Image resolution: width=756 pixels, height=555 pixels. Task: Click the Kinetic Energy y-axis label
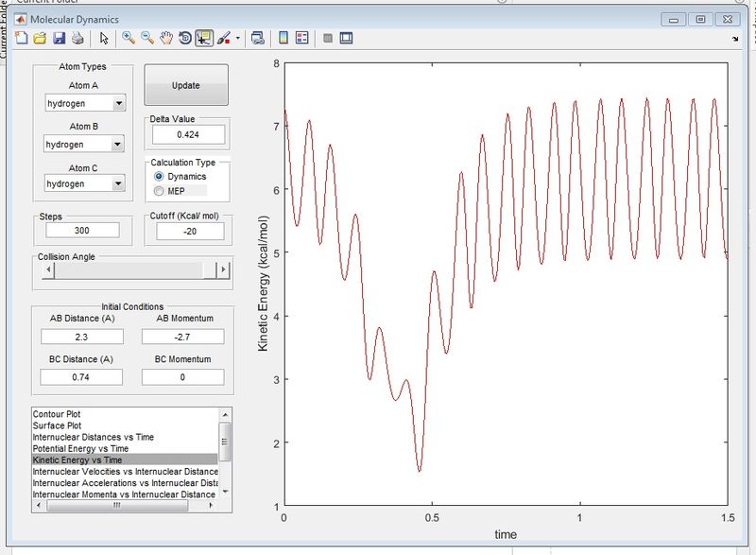pos(263,284)
